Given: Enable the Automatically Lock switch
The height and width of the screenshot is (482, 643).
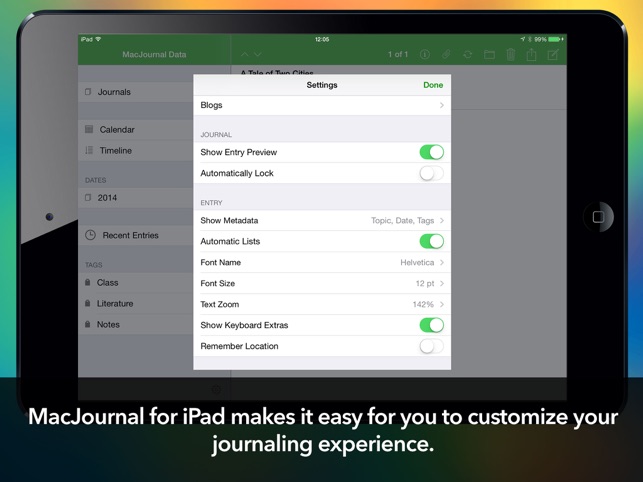Looking at the screenshot, I should coord(431,173).
